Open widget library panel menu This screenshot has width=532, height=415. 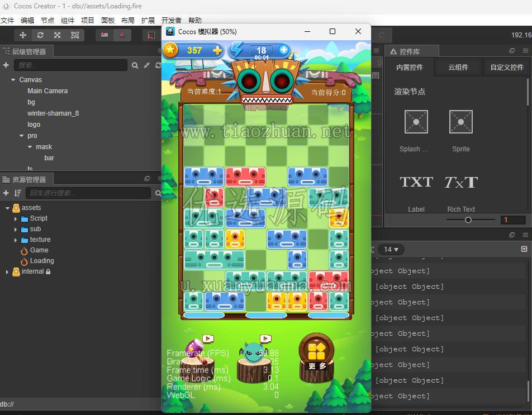click(525, 50)
